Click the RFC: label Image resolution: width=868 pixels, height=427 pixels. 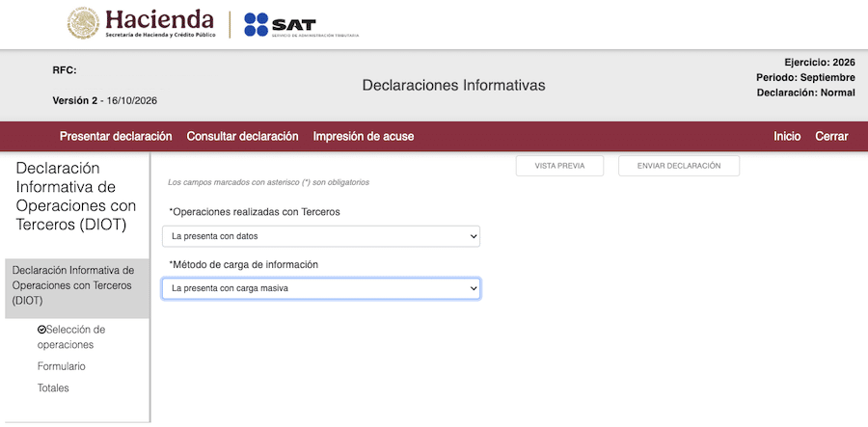coord(65,70)
